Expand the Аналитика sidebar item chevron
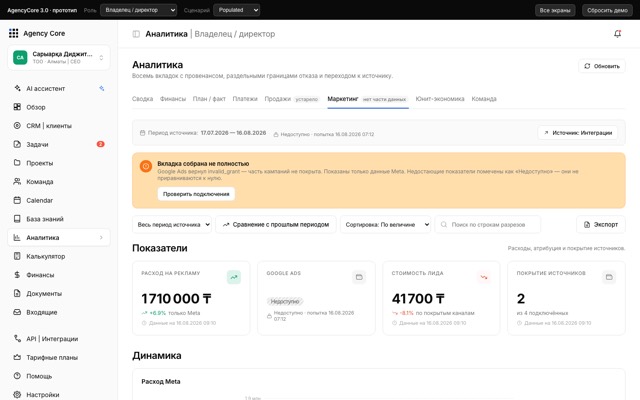Image resolution: width=640 pixels, height=400 pixels. pyautogui.click(x=101, y=238)
